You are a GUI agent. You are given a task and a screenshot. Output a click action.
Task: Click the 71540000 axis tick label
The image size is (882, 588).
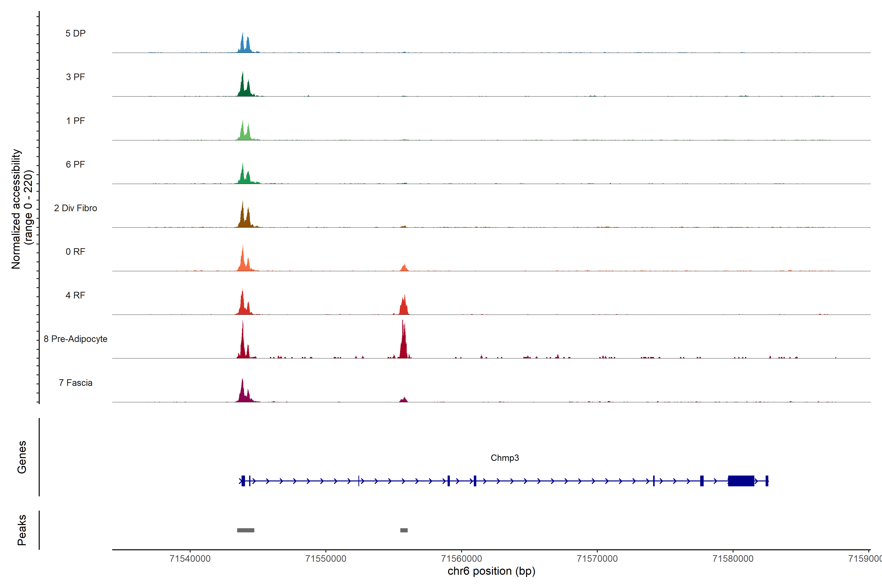190,558
